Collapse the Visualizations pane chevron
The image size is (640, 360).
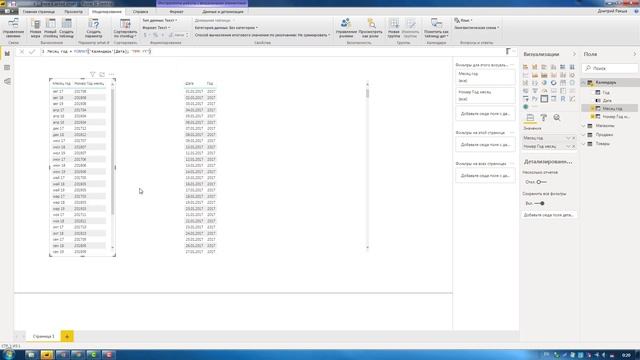574,54
